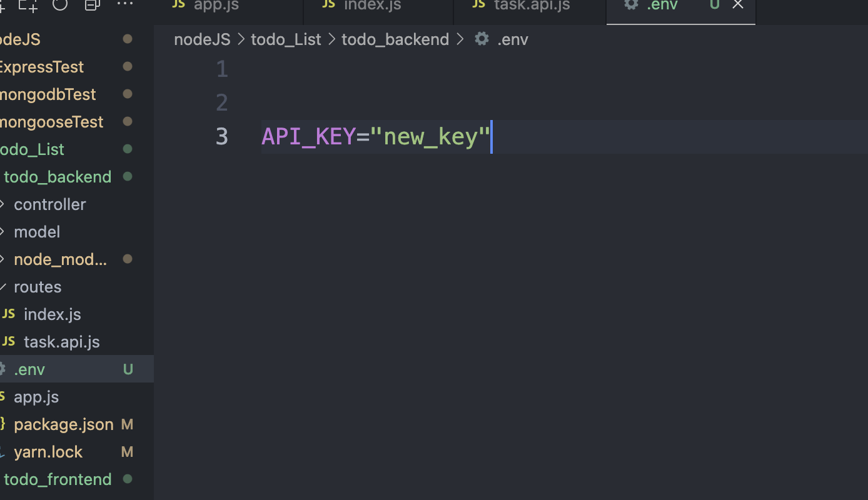
Task: Click the status dot on node_mod... row
Action: click(x=128, y=259)
